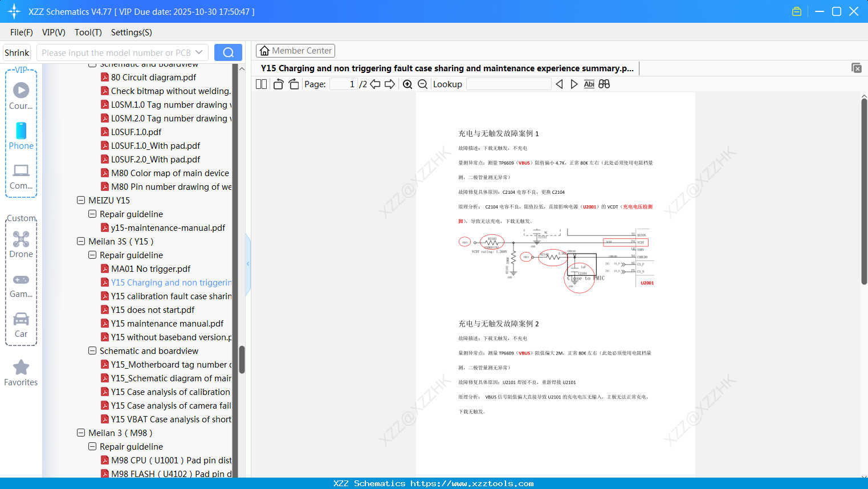Collapse the file tree with the blue arrow

247,263
